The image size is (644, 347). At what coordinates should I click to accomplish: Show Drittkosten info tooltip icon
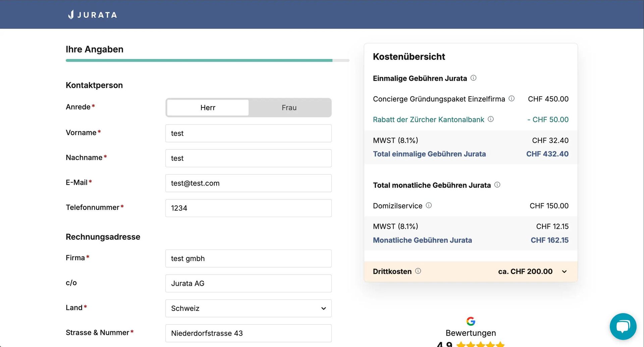tap(418, 271)
